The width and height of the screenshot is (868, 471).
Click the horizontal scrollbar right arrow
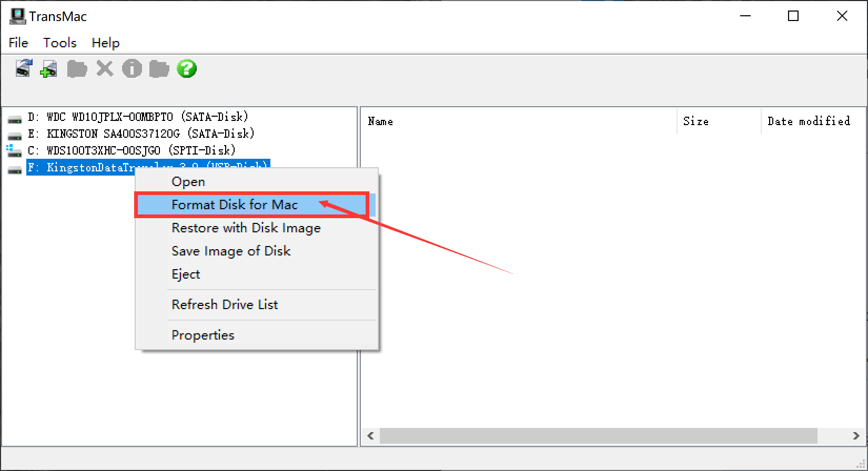856,436
